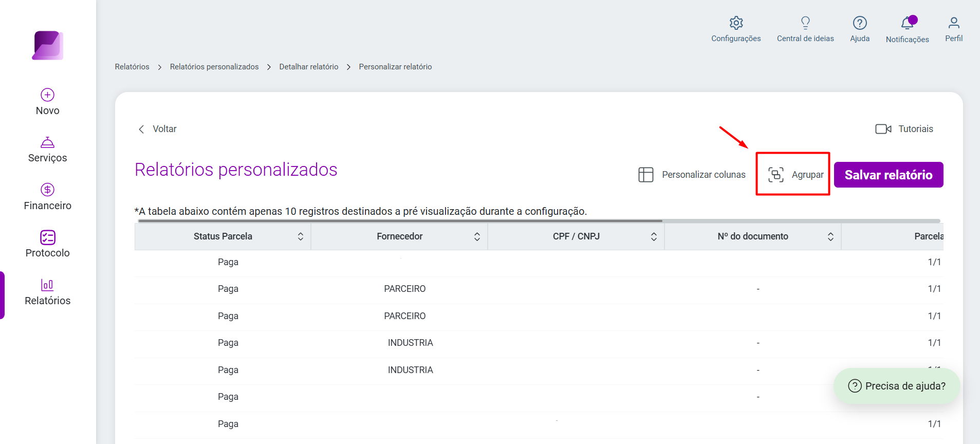Go to Relatórios breadcrumb

pyautogui.click(x=132, y=67)
